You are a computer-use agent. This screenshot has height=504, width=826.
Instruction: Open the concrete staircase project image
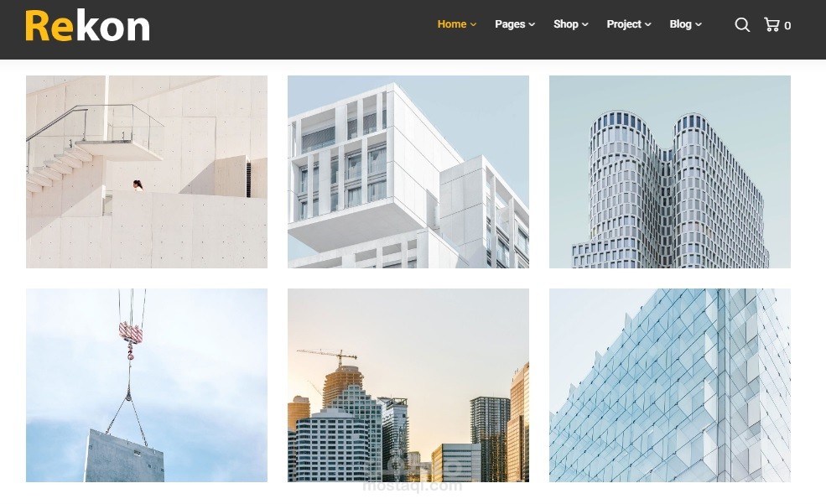pyautogui.click(x=147, y=172)
